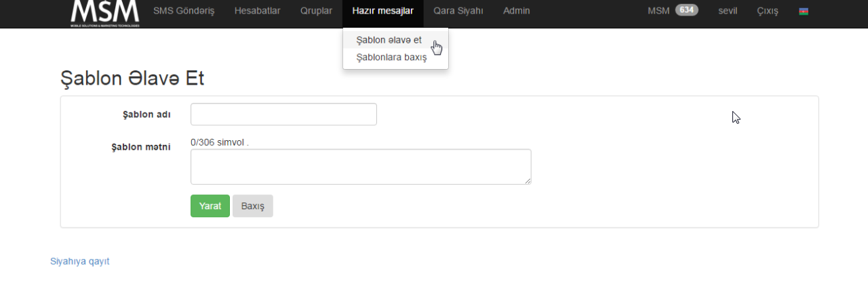This screenshot has width=868, height=283.
Task: Click the MSM account label
Action: (x=658, y=11)
